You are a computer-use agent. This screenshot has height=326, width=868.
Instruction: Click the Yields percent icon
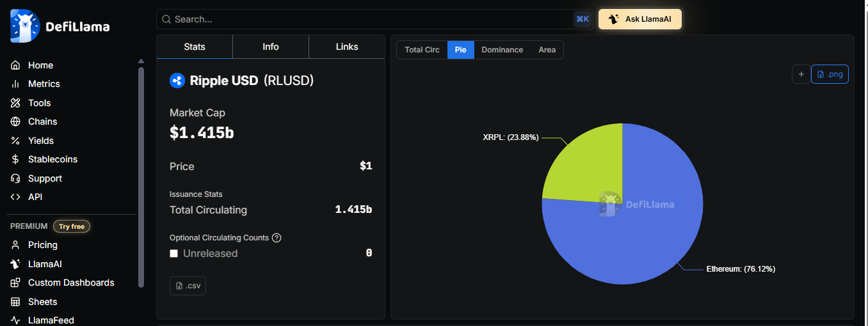tap(15, 141)
